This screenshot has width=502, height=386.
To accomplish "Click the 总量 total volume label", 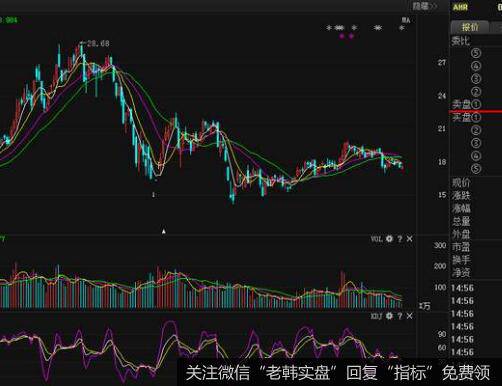I will (461, 221).
